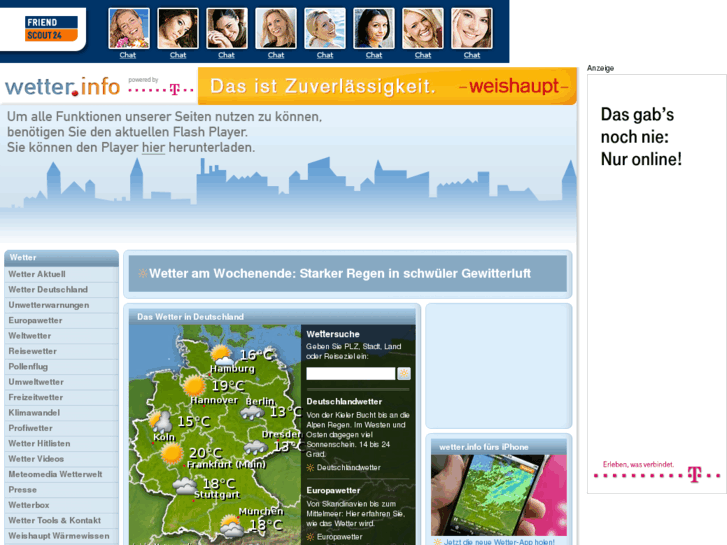Open Wetter Hitlisten menu item
Image resolution: width=727 pixels, height=545 pixels.
[x=61, y=443]
